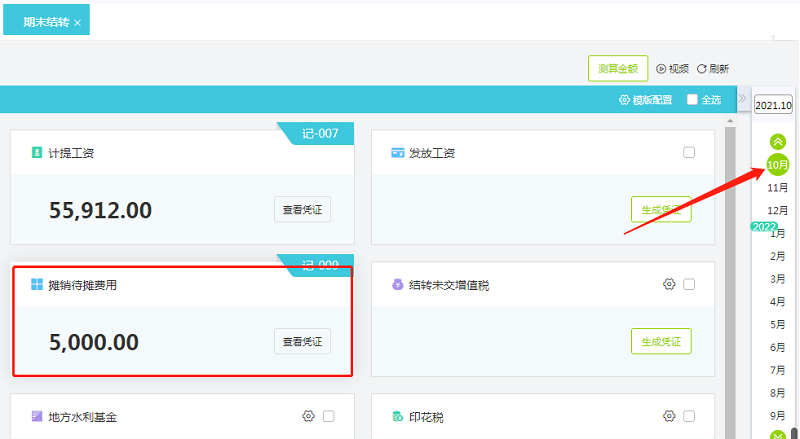This screenshot has width=800, height=439.
Task: Play the 视频 tutorial video
Action: coord(661,69)
